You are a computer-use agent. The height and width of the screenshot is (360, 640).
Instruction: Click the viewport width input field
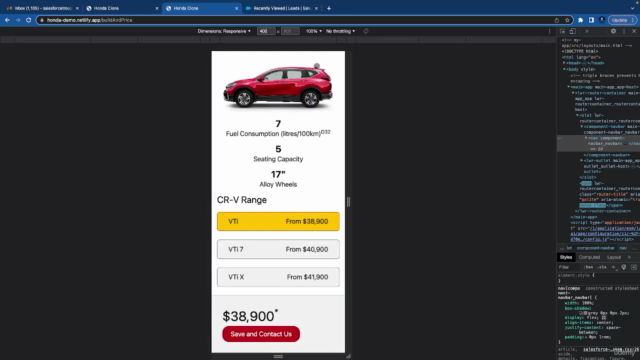[x=266, y=31]
